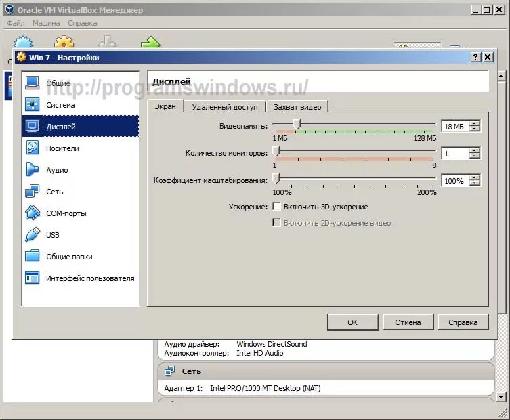Select the Общие папки category label
The height and width of the screenshot is (420, 510).
69,257
